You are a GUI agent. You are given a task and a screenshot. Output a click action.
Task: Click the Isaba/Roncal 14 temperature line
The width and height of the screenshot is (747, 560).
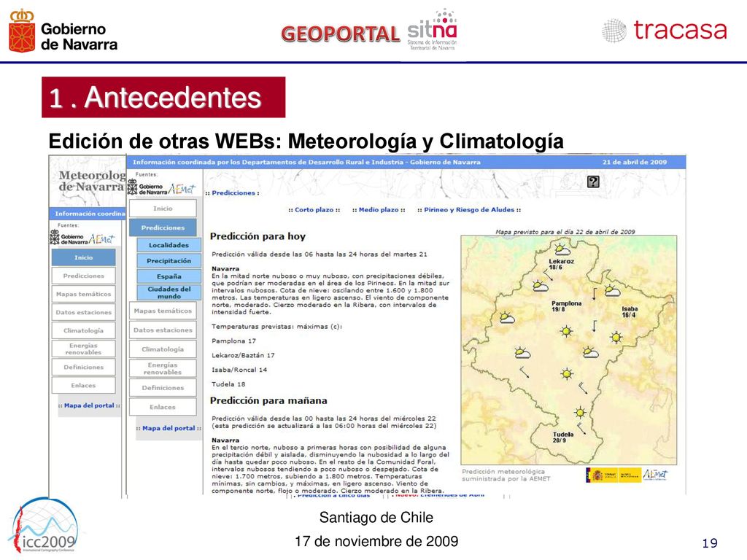coord(239,370)
